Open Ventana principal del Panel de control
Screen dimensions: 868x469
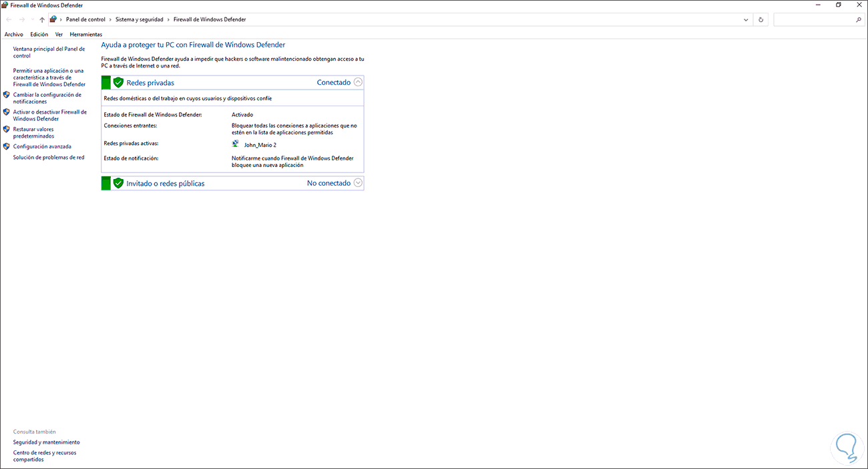[x=49, y=52]
